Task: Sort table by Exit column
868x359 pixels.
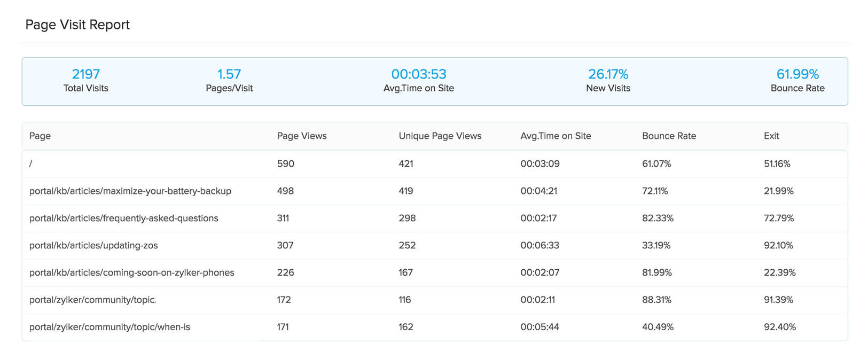Action: pos(771,136)
